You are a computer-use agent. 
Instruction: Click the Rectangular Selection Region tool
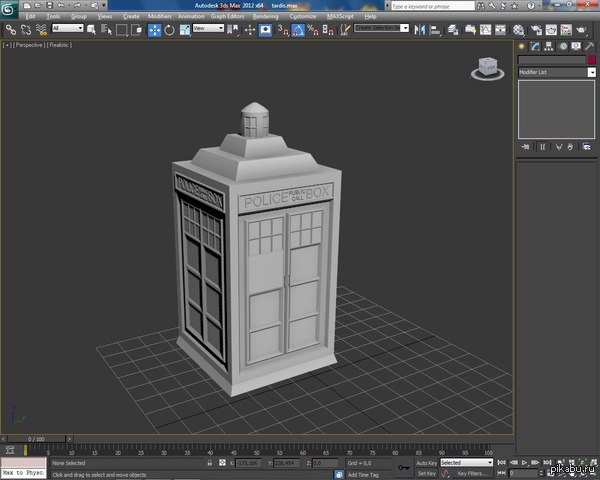point(121,29)
